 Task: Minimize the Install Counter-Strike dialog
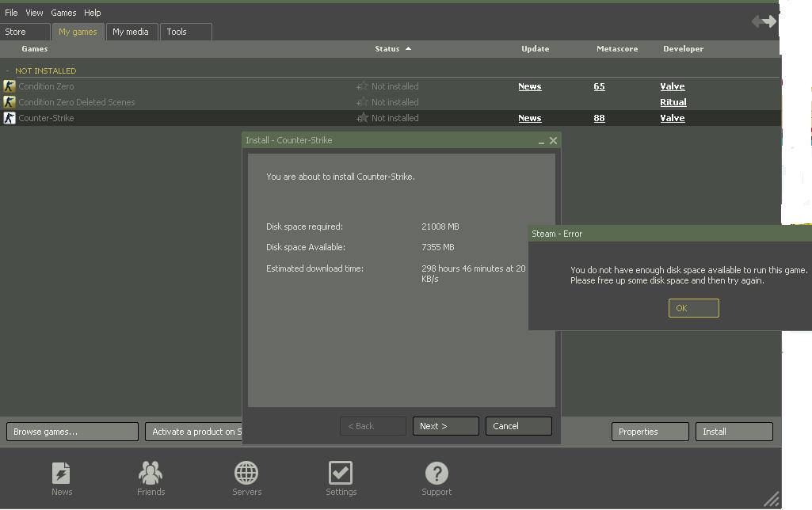point(541,141)
